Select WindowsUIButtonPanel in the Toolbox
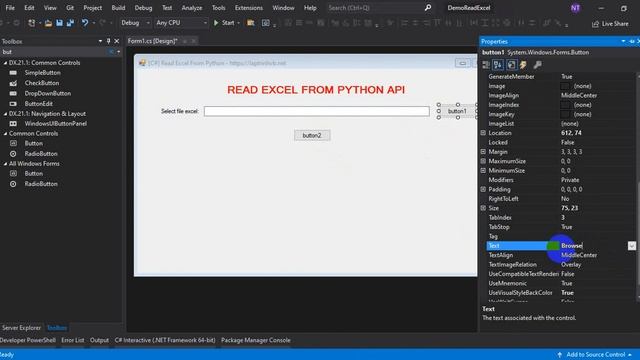640x360 pixels. point(56,124)
